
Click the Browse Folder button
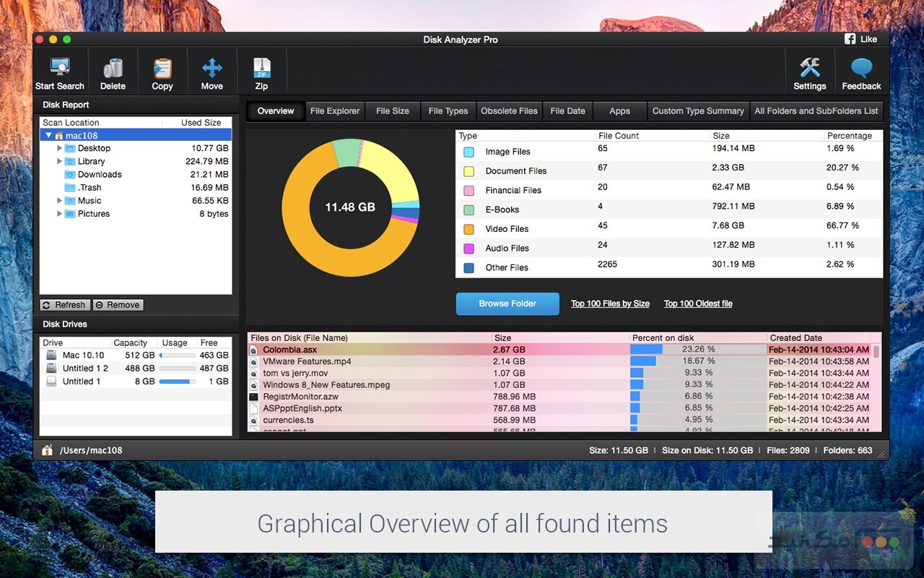click(507, 303)
